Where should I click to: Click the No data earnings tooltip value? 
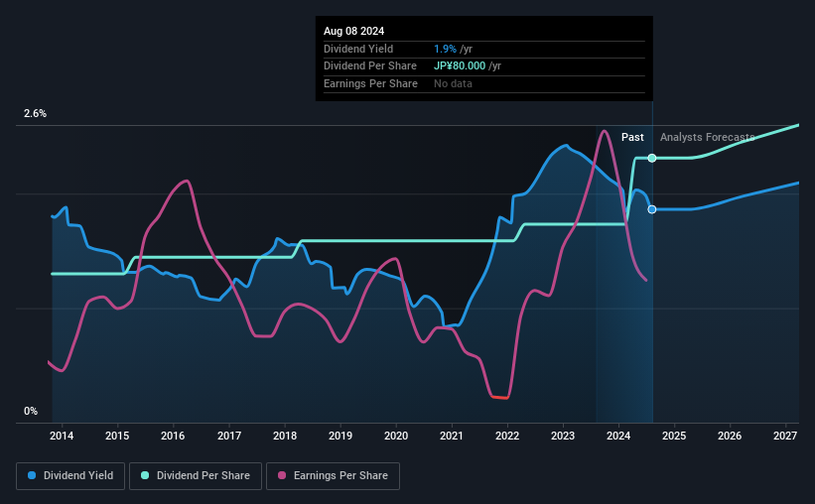point(453,83)
